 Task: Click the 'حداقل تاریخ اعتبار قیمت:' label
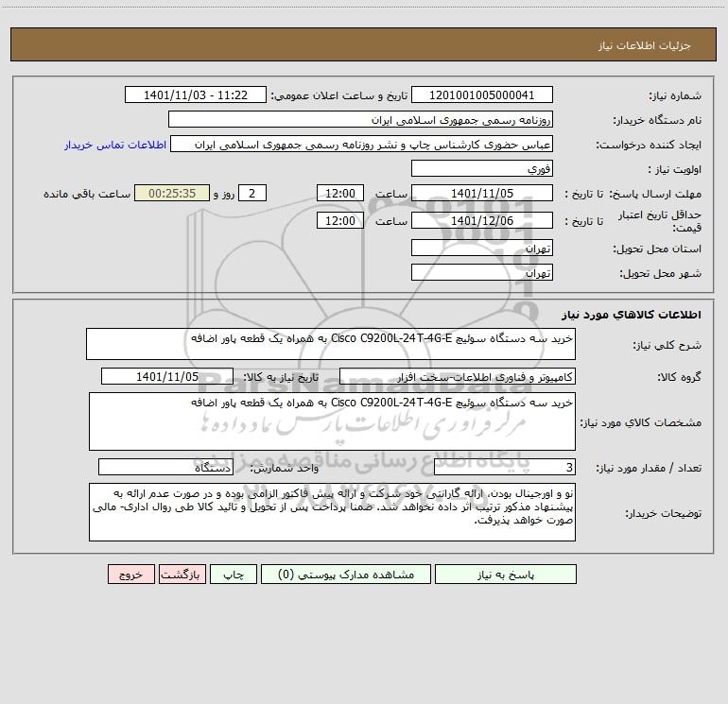click(x=660, y=221)
